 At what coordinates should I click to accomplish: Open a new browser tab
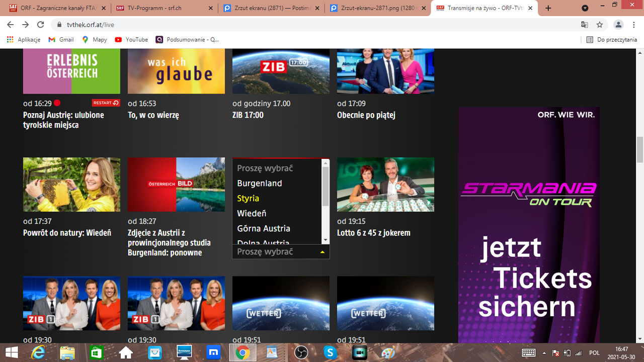[x=548, y=8]
